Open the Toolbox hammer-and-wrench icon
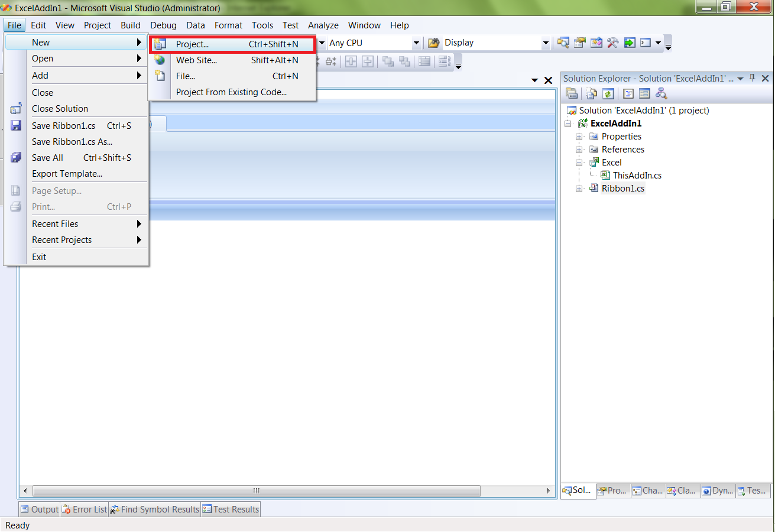 coord(613,43)
